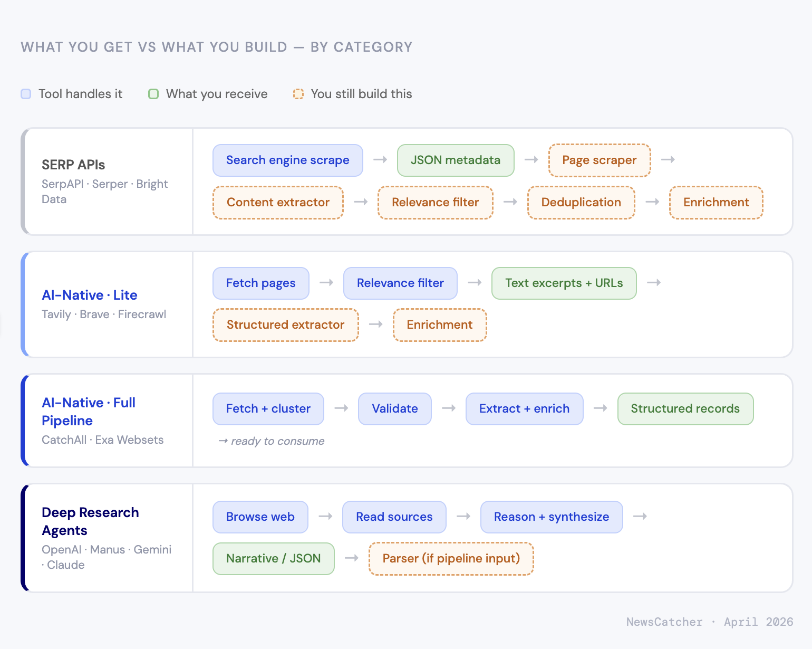This screenshot has width=812, height=649.
Task: Select the "Browse web" box
Action: click(x=260, y=517)
